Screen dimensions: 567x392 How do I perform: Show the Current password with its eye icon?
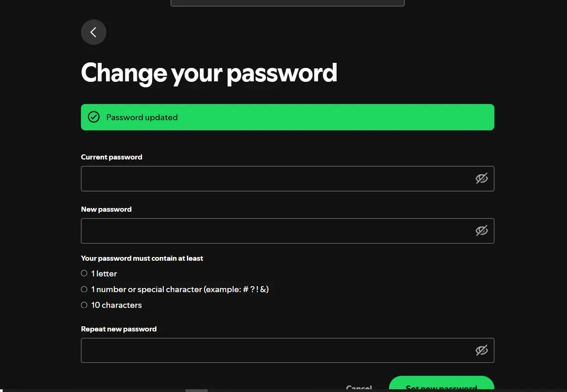tap(481, 178)
